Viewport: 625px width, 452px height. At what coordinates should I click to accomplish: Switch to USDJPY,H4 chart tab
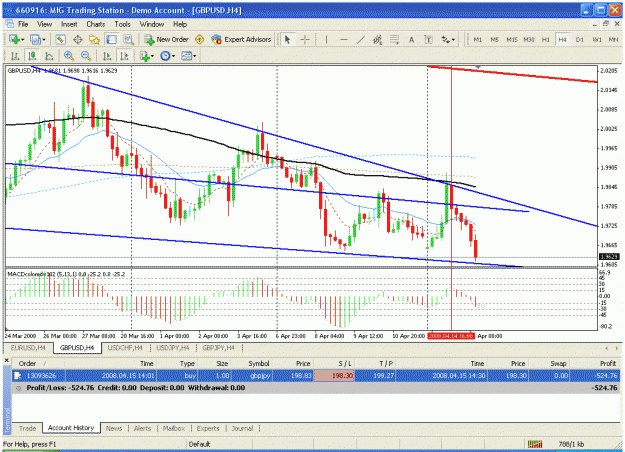173,348
